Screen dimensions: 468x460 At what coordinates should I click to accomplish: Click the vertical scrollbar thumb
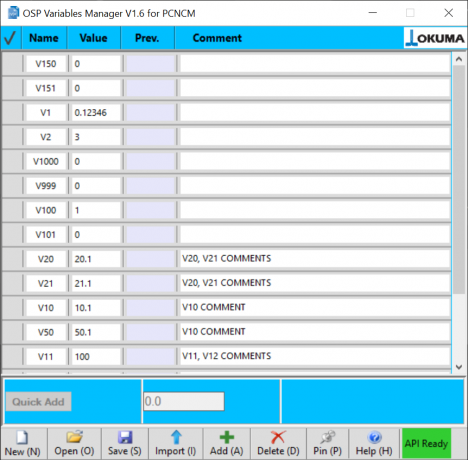pyautogui.click(x=459, y=179)
